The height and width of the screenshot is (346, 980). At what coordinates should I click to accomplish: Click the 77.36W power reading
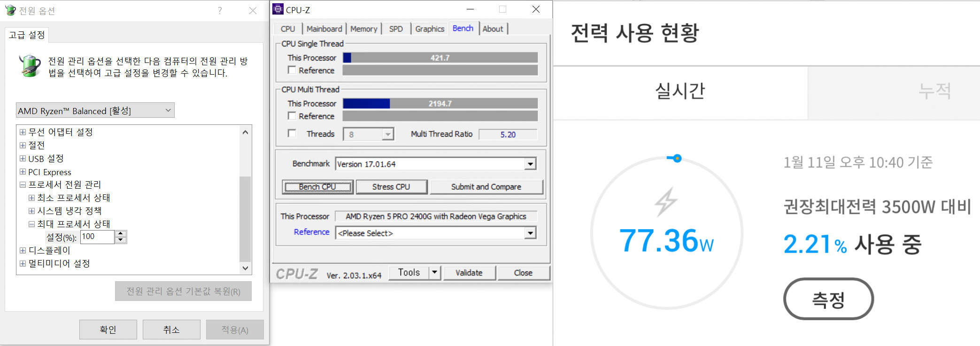pos(666,241)
